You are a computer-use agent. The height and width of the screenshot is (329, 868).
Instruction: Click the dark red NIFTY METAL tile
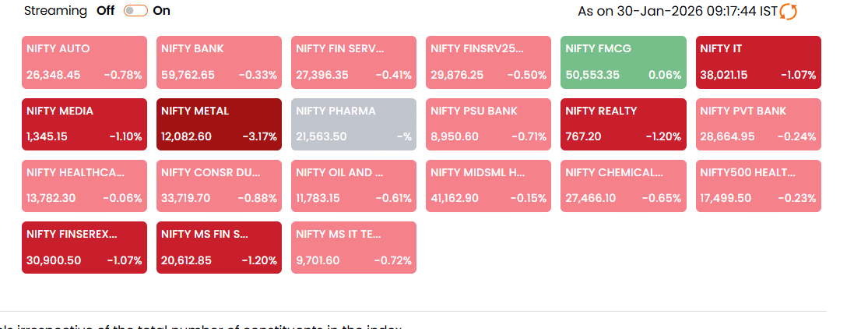point(219,124)
